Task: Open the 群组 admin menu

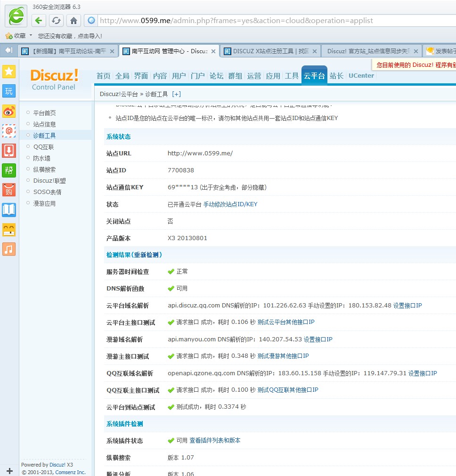Action: pos(235,76)
